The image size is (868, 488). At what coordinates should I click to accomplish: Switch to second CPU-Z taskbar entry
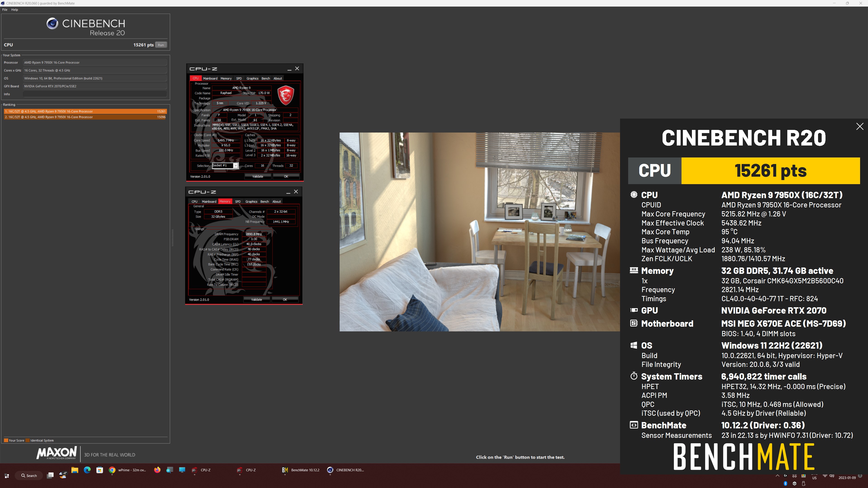pyautogui.click(x=246, y=470)
